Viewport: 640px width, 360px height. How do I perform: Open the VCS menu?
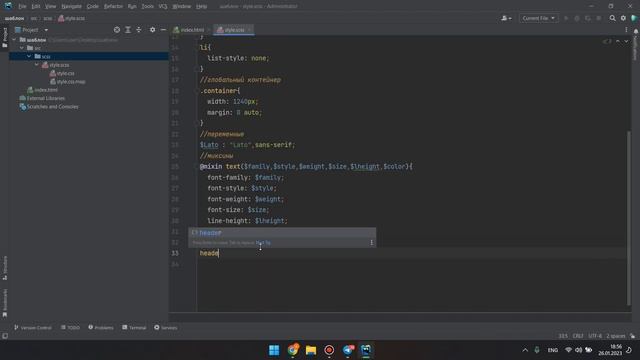(162, 6)
